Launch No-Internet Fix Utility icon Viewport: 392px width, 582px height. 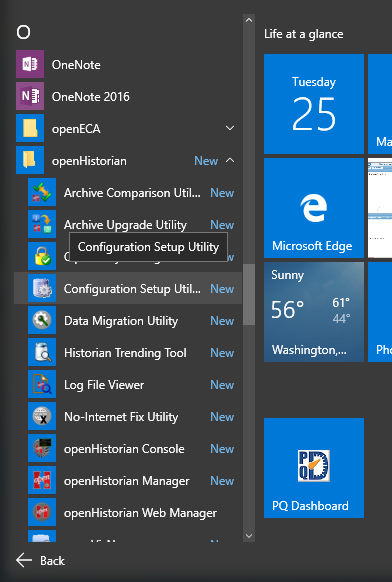tap(42, 416)
